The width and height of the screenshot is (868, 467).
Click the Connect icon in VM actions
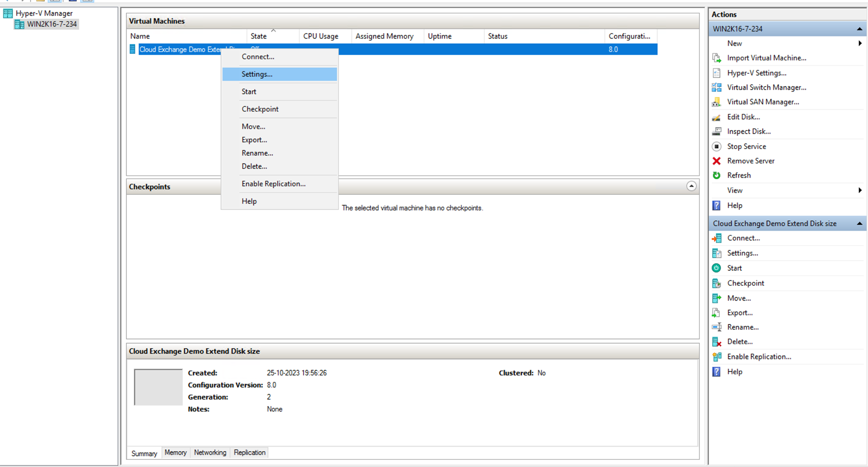click(717, 238)
